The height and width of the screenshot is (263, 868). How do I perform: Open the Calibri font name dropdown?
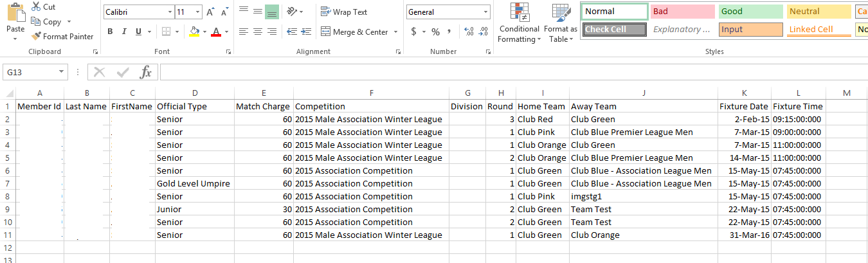click(170, 12)
